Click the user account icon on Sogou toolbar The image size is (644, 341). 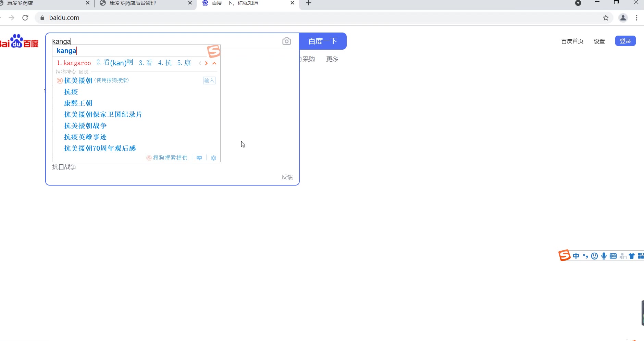pyautogui.click(x=623, y=256)
